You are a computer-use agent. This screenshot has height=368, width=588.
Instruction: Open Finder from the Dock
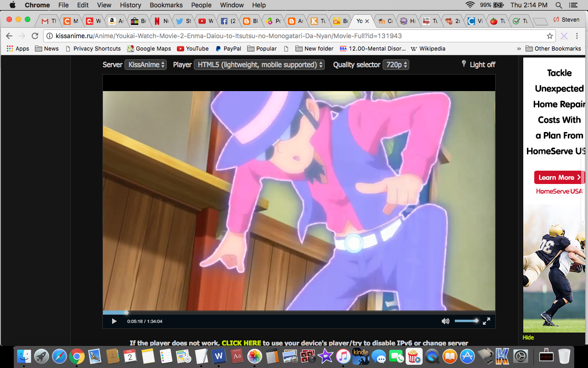[24, 356]
